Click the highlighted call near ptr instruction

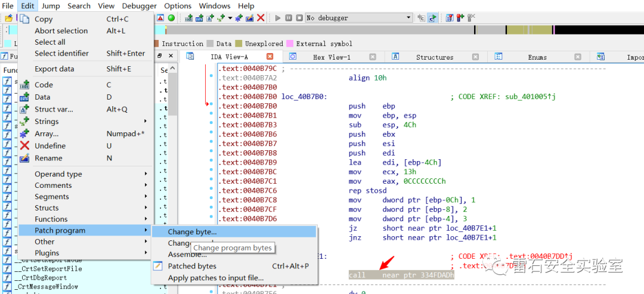point(401,276)
